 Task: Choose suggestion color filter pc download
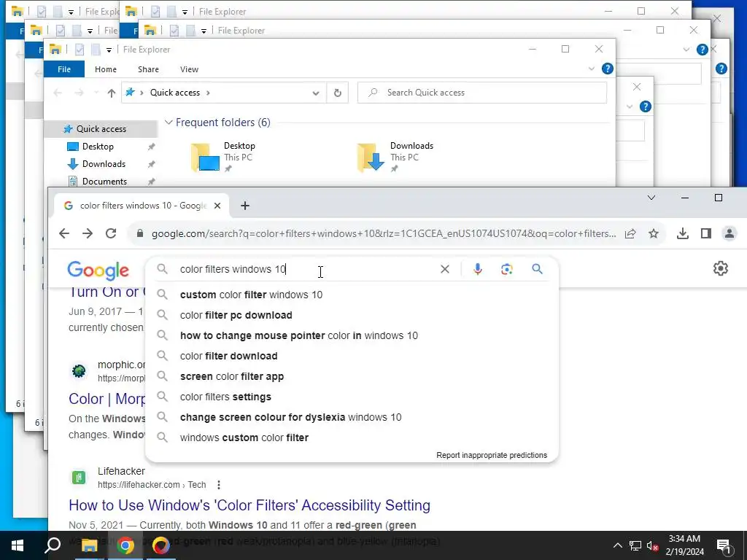click(352, 315)
